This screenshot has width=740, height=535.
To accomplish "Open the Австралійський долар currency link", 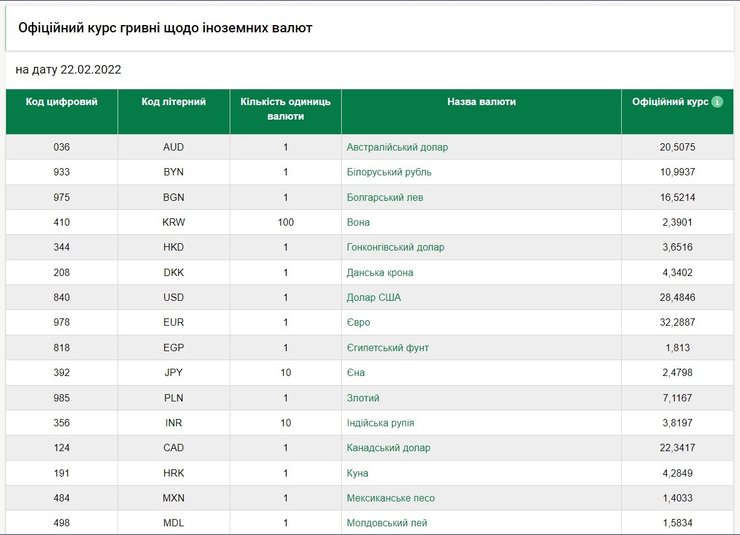I will pos(397,147).
